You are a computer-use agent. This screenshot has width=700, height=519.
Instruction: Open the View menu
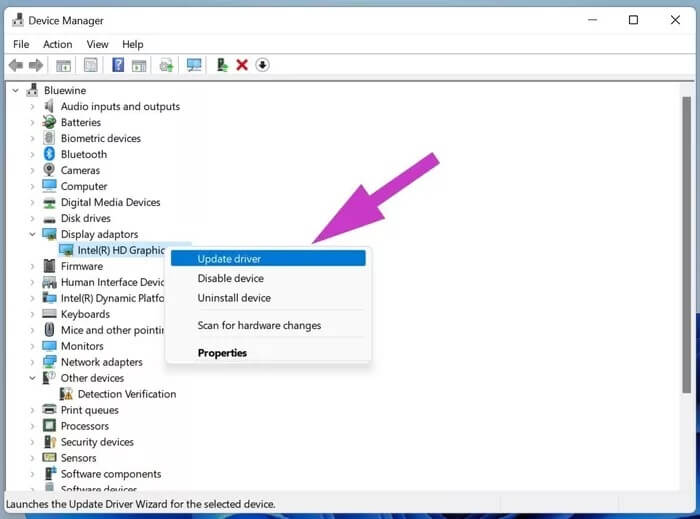pos(97,44)
